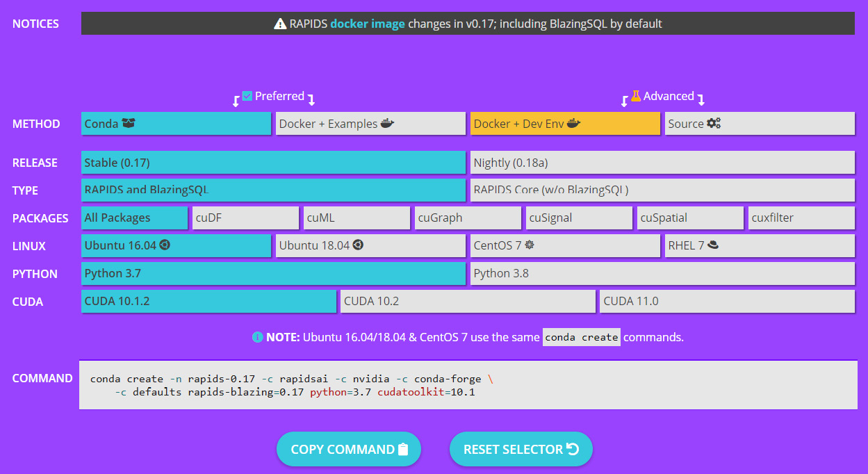Click the LINUX row label
Viewport: 868px width, 474px height.
pos(29,246)
